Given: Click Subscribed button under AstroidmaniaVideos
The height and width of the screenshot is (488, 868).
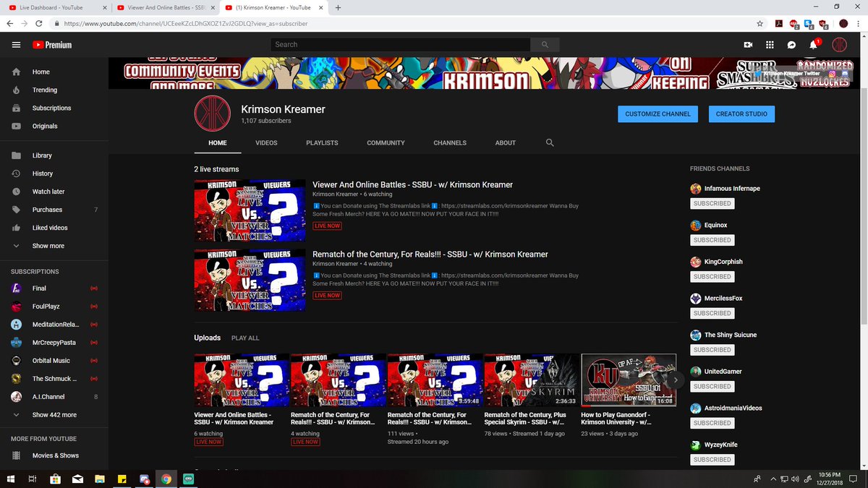Looking at the screenshot, I should point(712,423).
